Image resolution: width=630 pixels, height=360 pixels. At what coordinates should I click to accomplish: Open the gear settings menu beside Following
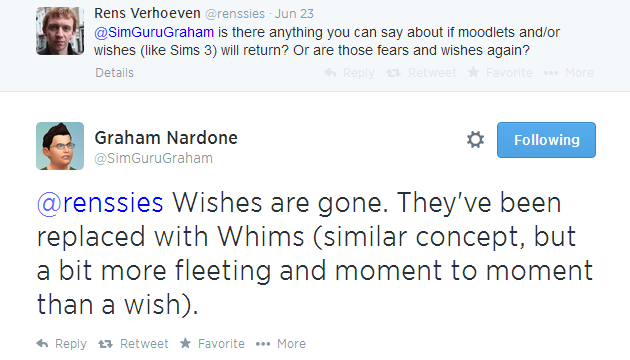pos(475,140)
